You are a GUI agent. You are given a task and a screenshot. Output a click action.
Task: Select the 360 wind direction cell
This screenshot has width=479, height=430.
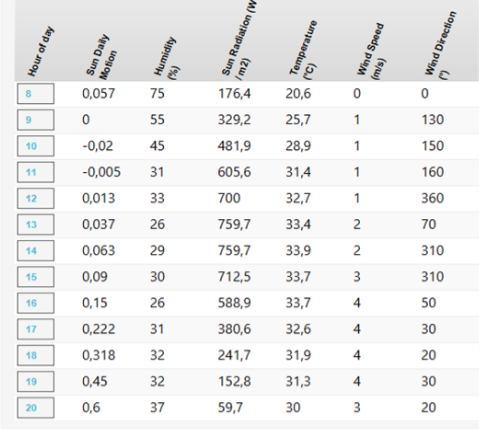click(x=432, y=198)
